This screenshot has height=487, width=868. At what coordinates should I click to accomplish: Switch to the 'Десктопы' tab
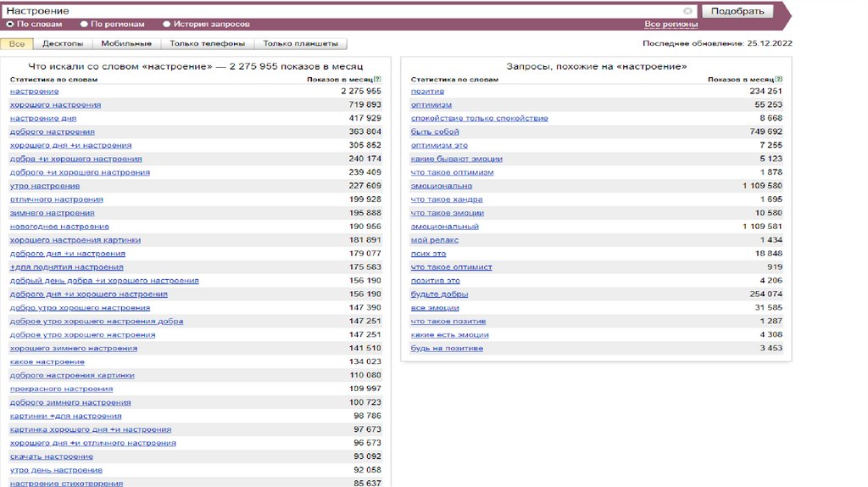[x=63, y=43]
